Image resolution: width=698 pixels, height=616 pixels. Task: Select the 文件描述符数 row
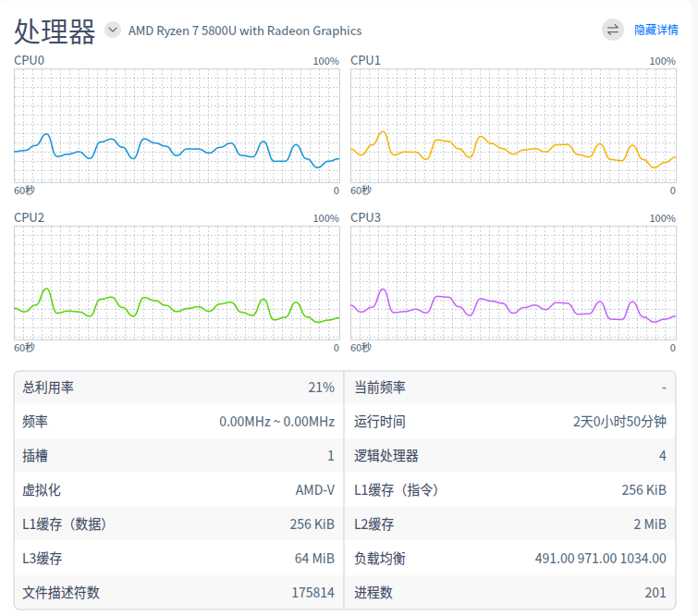click(178, 593)
